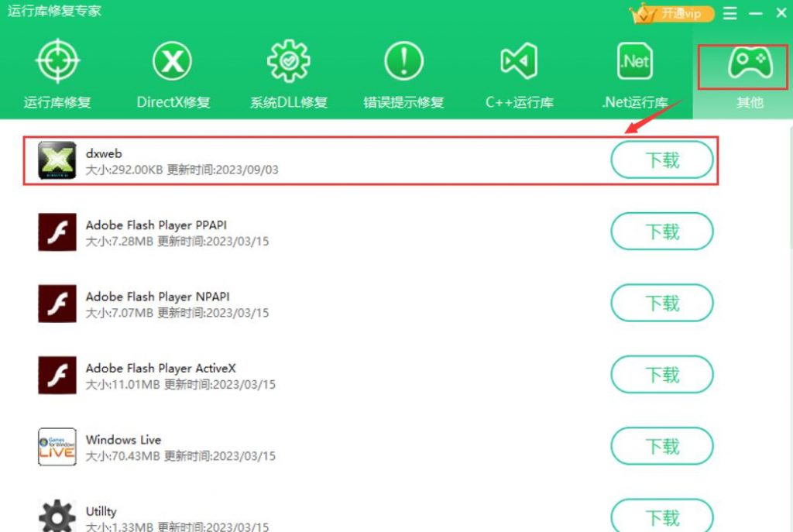
Task: Select the DirectX修复 X icon
Action: [172, 61]
